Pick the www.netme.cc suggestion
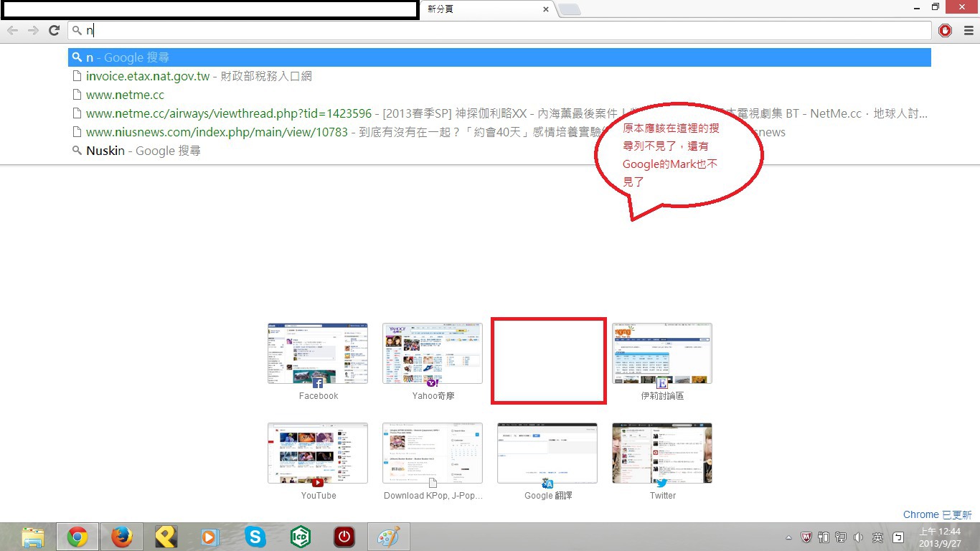Viewport: 980px width, 551px height. [499, 95]
